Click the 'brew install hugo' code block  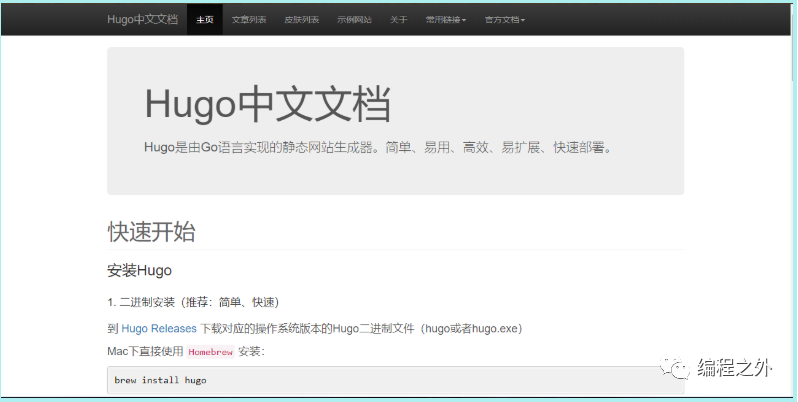[395, 380]
